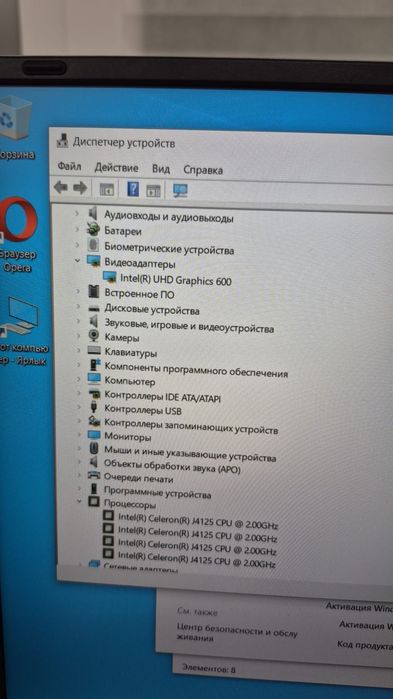Screen dimensions: 393x699
Task: Open Центр безопасности и обслуживания link
Action: tap(236, 632)
